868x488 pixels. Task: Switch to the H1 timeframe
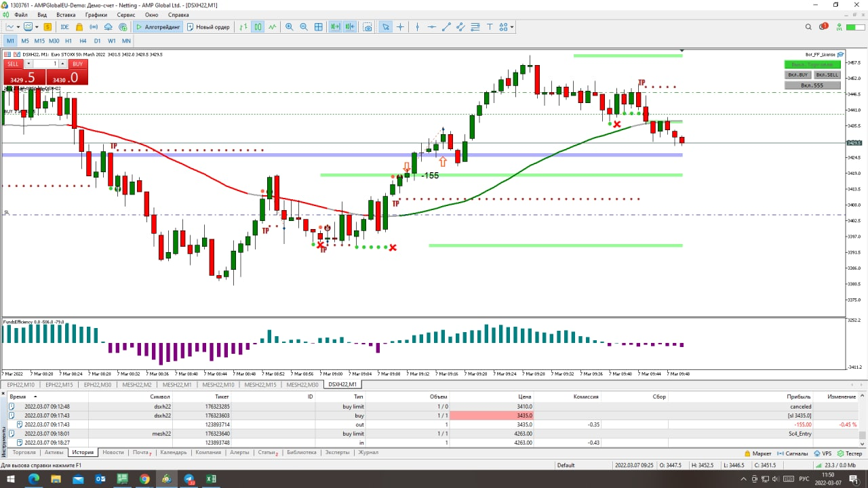pos(68,41)
